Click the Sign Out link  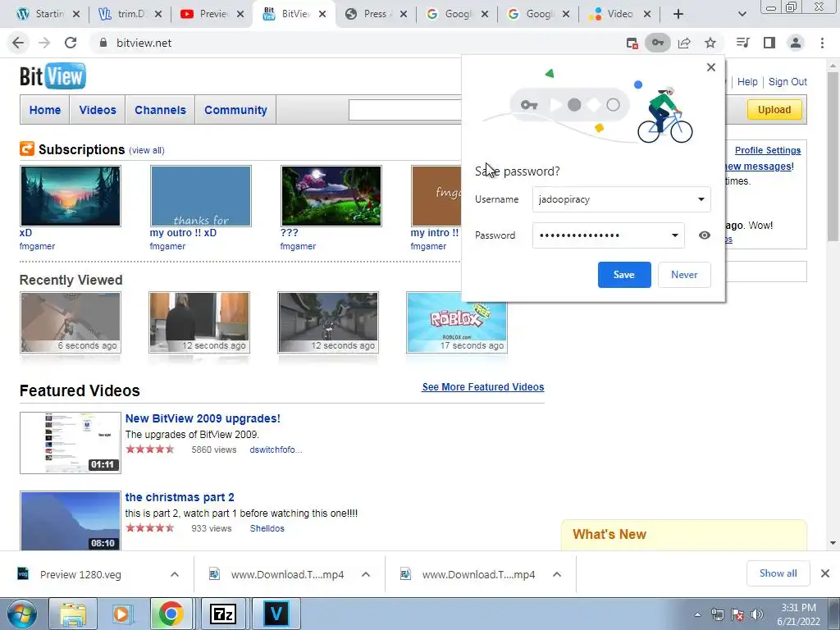coord(787,82)
